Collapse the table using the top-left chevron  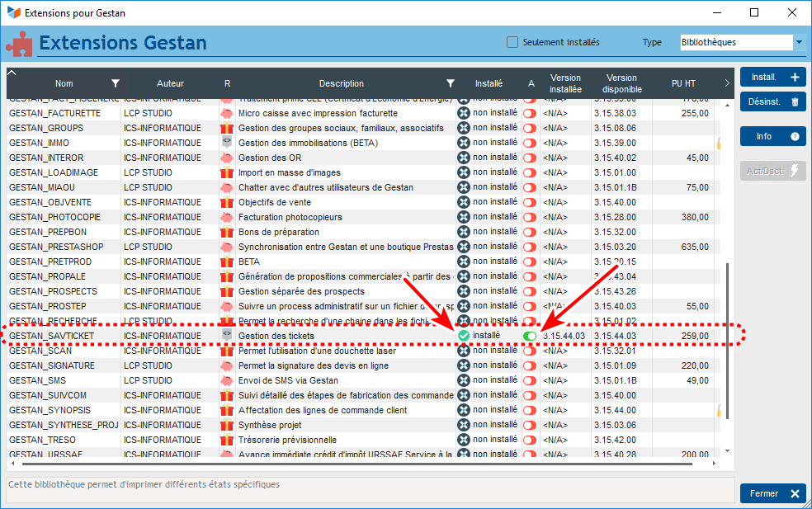pyautogui.click(x=12, y=73)
